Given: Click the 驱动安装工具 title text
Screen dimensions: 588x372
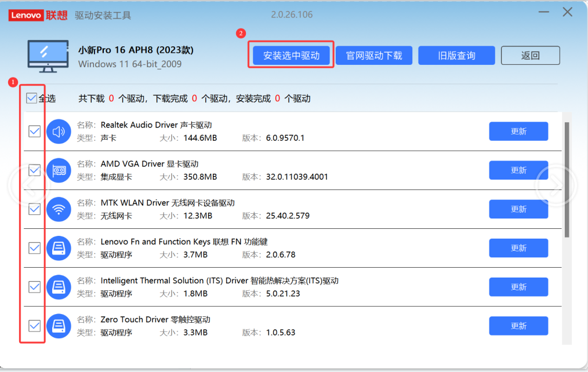Looking at the screenshot, I should (103, 16).
